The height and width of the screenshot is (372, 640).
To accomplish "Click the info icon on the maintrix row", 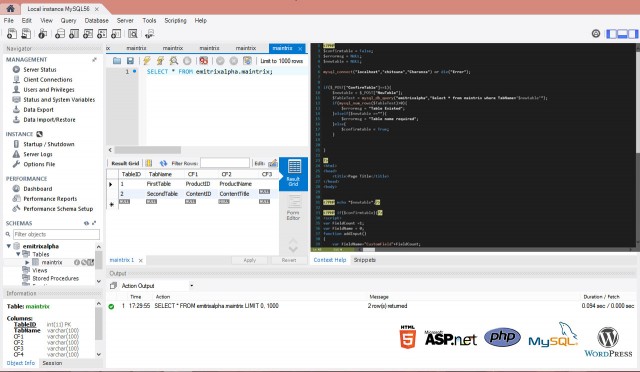I will click(x=77, y=262).
